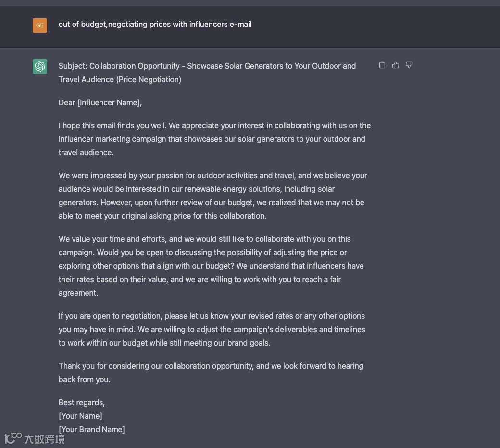Click the 大数跨境 watermark text
This screenshot has width=500, height=448.
click(x=44, y=438)
